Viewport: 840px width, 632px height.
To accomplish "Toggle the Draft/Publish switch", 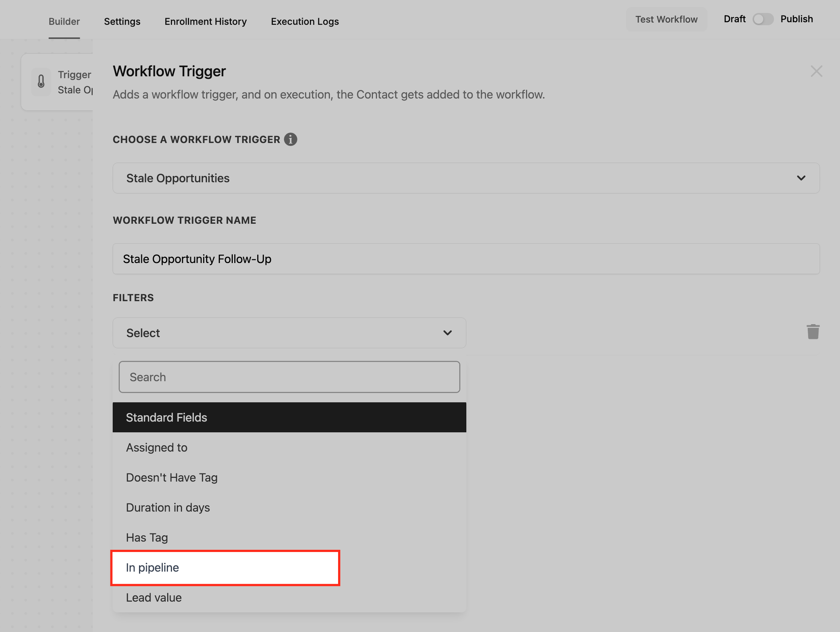I will pyautogui.click(x=763, y=19).
